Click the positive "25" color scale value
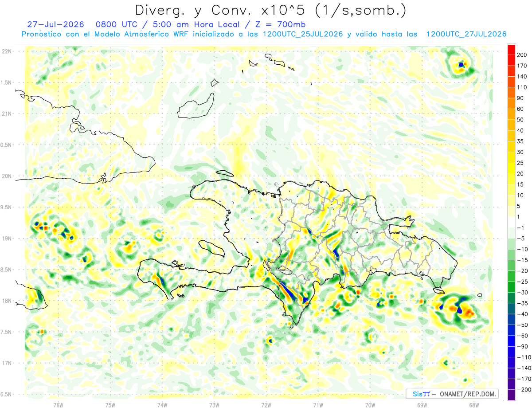Screen dimensions: 532x411 pyautogui.click(x=520, y=163)
